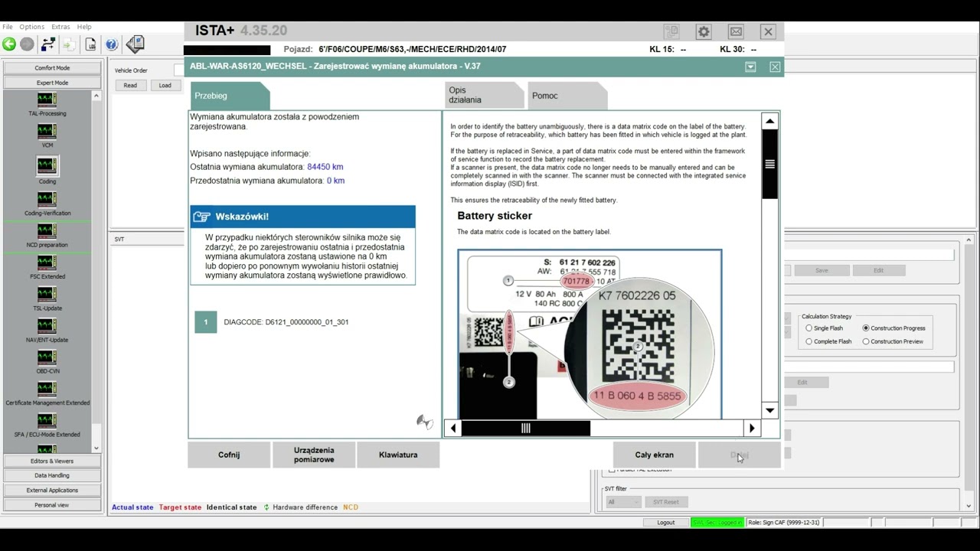This screenshot has width=980, height=551.
Task: Click the grey forward arrow in toolbar
Action: pyautogui.click(x=27, y=44)
